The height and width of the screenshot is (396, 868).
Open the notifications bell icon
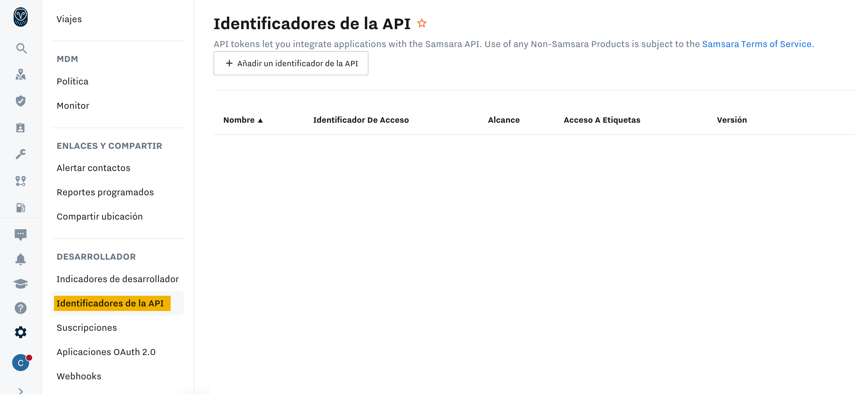(x=21, y=259)
